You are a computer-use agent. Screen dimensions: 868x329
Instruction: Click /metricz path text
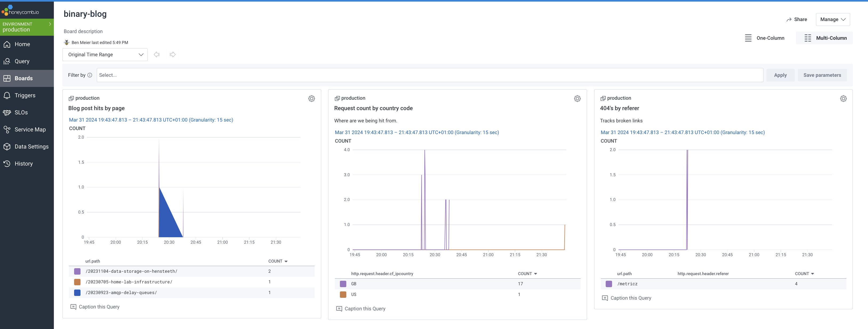(627, 284)
